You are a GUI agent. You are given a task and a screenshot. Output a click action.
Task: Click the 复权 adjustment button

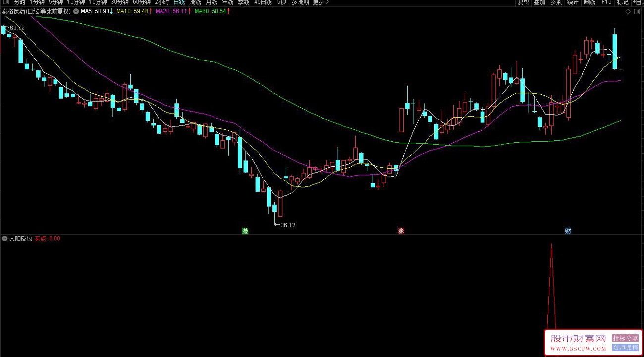click(x=524, y=2)
